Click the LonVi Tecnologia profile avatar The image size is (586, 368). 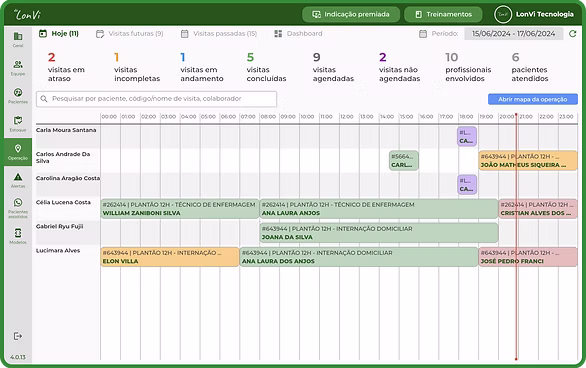(503, 15)
